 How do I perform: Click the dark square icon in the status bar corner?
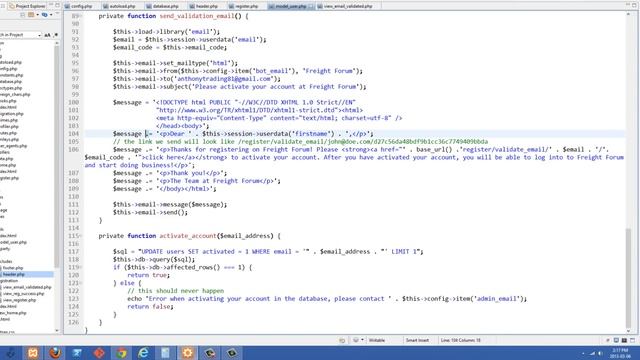point(624,340)
